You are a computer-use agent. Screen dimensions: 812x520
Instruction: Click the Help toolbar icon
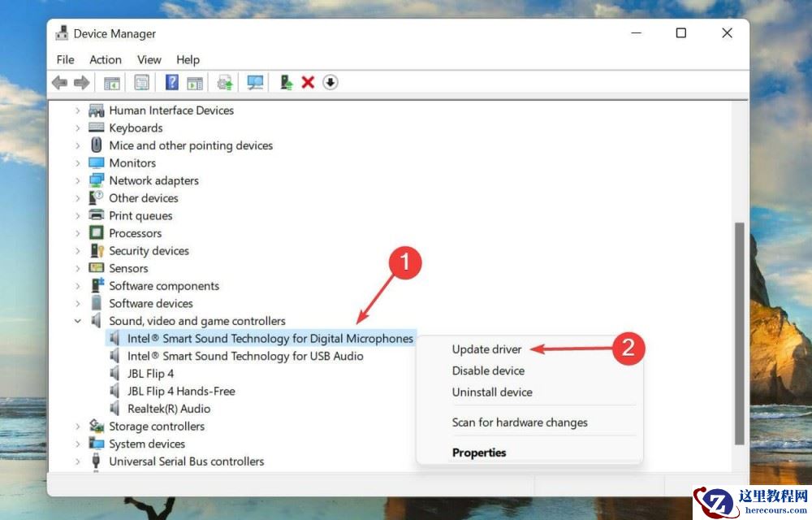pyautogui.click(x=173, y=82)
